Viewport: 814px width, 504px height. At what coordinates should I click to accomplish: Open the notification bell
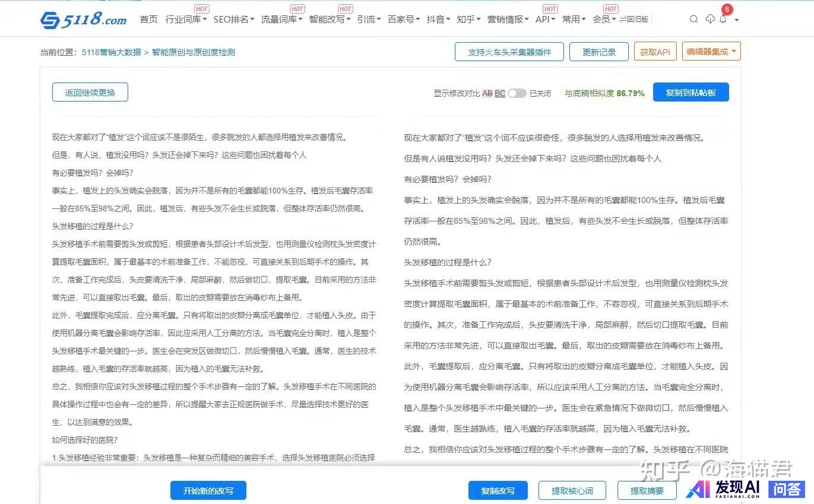pyautogui.click(x=723, y=20)
